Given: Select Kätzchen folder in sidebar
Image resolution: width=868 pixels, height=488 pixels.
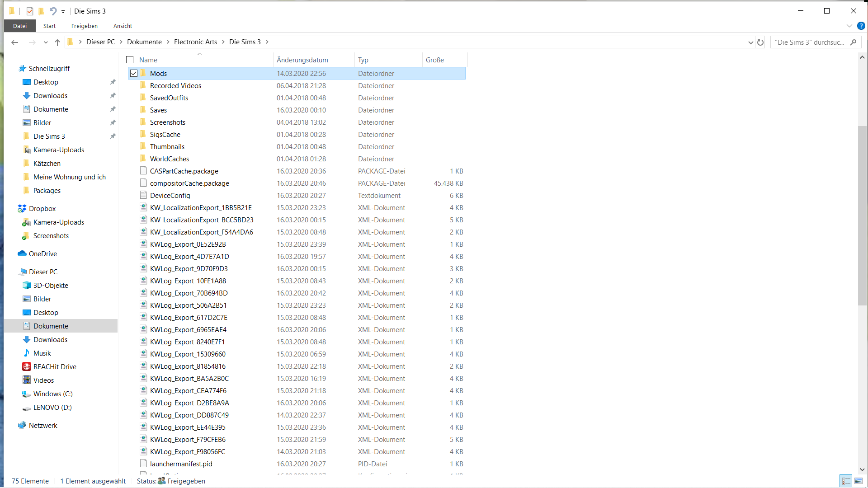Looking at the screenshot, I should click(x=47, y=164).
